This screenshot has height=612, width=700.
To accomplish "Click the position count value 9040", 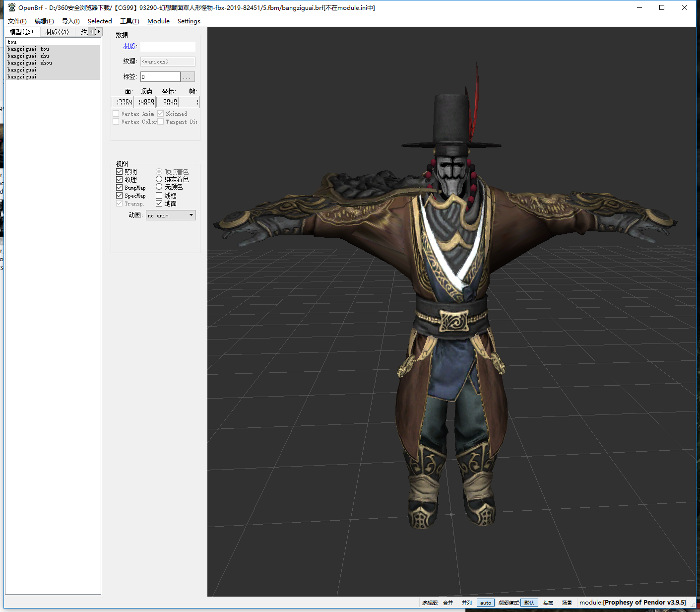I will tap(168, 102).
